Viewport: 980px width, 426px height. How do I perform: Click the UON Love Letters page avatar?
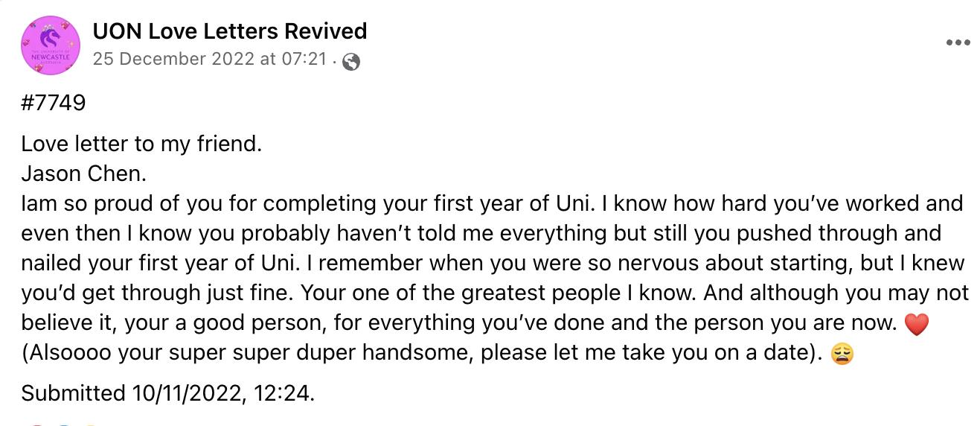(x=51, y=45)
